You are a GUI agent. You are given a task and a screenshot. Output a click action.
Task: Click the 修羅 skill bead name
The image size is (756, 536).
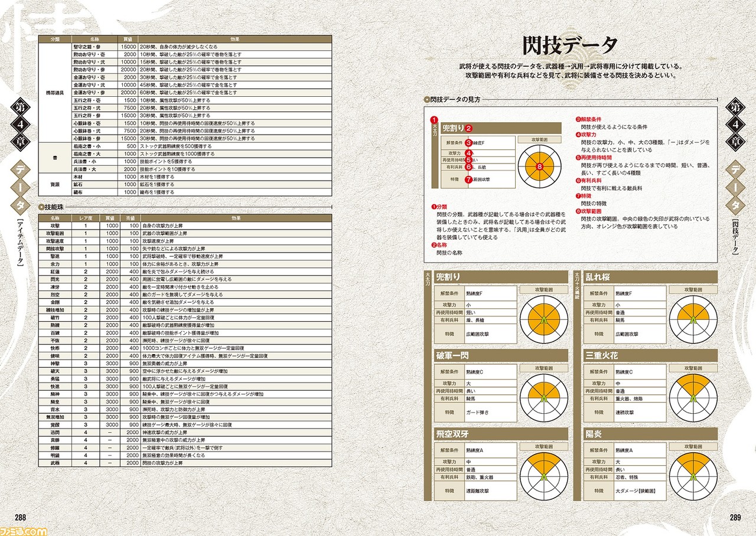pyautogui.click(x=56, y=447)
